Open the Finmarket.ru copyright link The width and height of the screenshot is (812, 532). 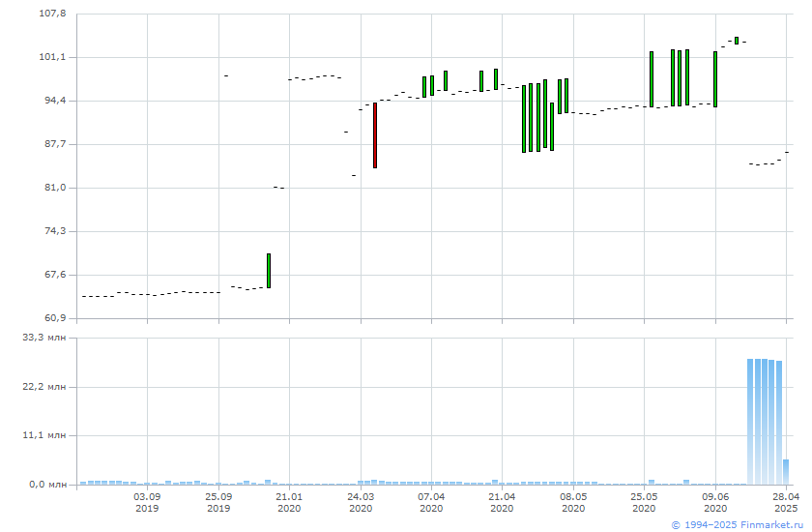tap(737, 525)
